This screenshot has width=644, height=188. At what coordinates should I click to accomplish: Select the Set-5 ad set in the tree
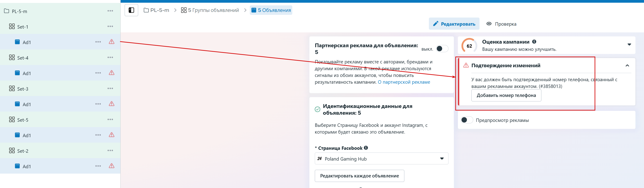coord(60,119)
